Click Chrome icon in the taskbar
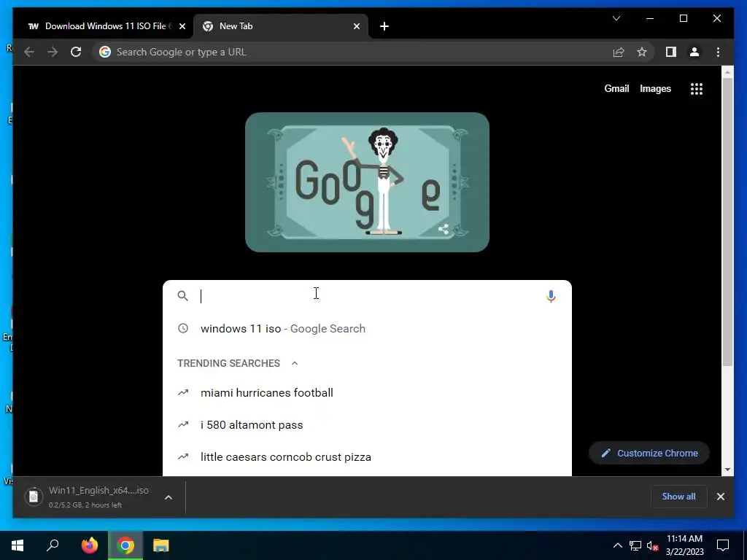 pos(125,545)
